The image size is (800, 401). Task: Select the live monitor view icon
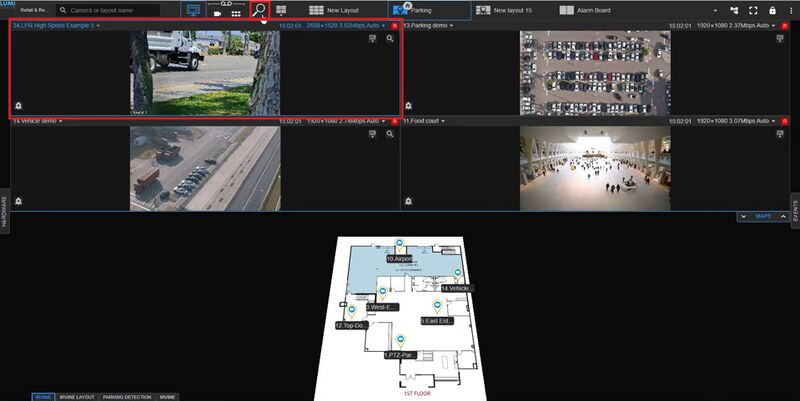[193, 10]
